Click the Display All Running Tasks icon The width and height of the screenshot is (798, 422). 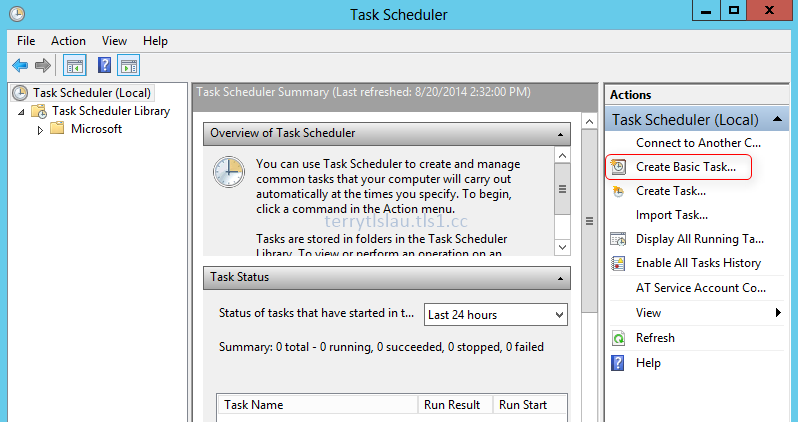pos(618,239)
